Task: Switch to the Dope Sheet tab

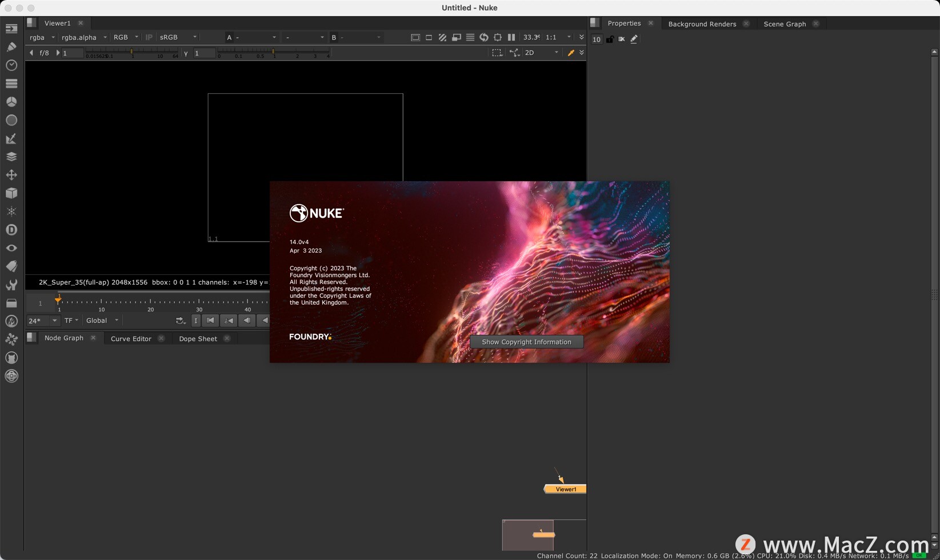Action: coord(198,338)
